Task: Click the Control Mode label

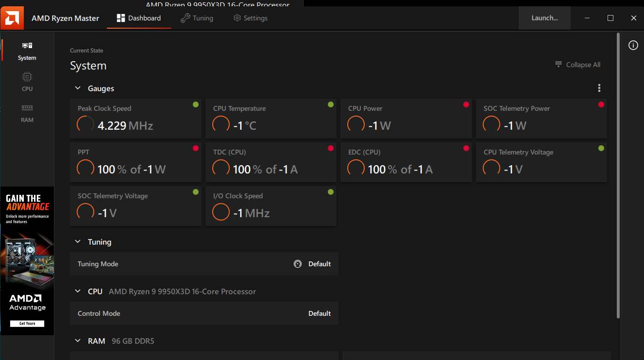Action: [99, 313]
